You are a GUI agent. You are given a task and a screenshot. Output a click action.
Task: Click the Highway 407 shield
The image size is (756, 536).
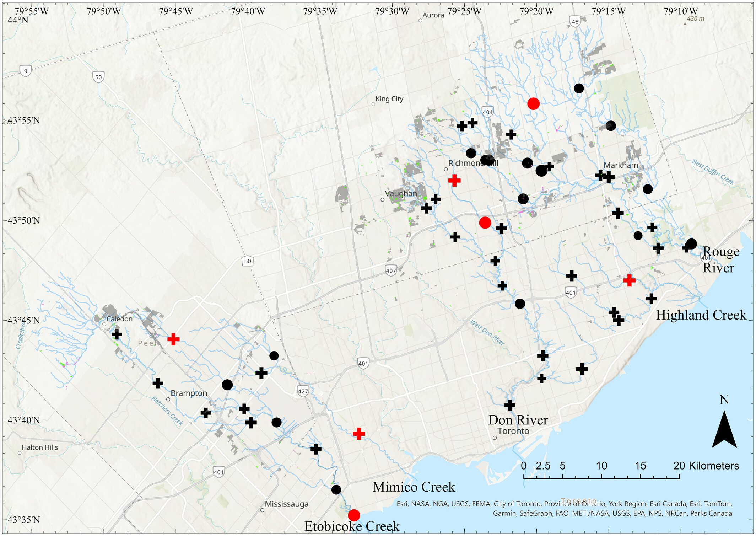point(391,270)
